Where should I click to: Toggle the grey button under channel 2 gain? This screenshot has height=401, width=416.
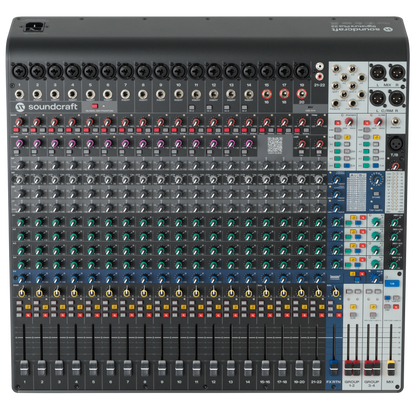tap(42, 130)
